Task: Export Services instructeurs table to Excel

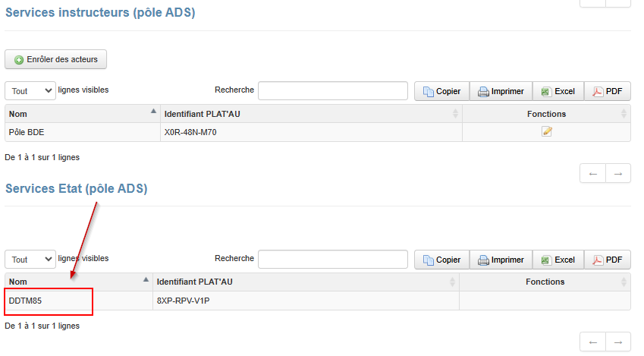Action: [558, 91]
